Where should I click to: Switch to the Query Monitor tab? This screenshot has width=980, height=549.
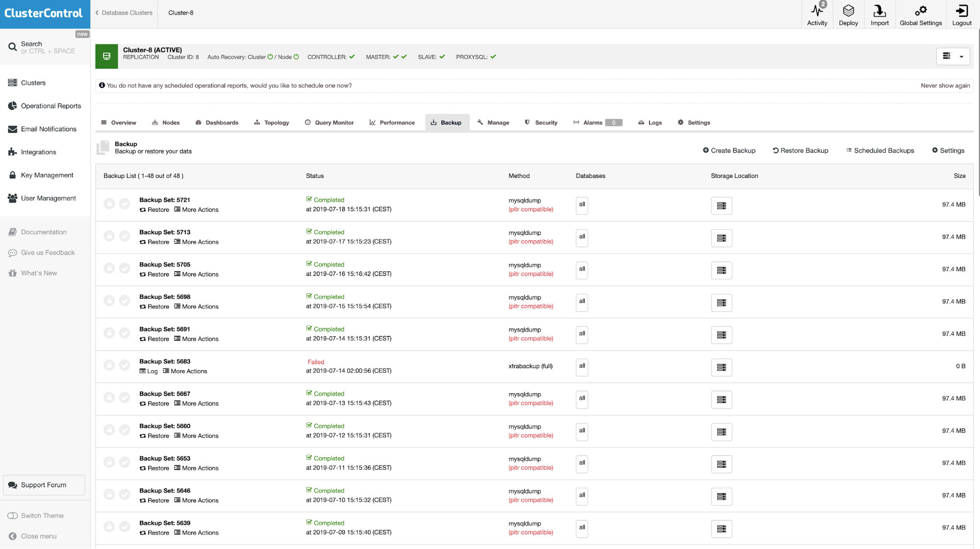[329, 123]
